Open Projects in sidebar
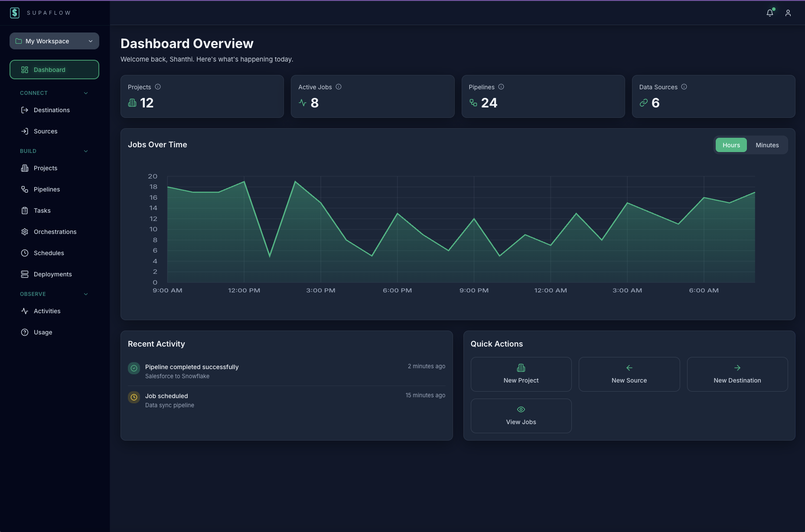 54,168
